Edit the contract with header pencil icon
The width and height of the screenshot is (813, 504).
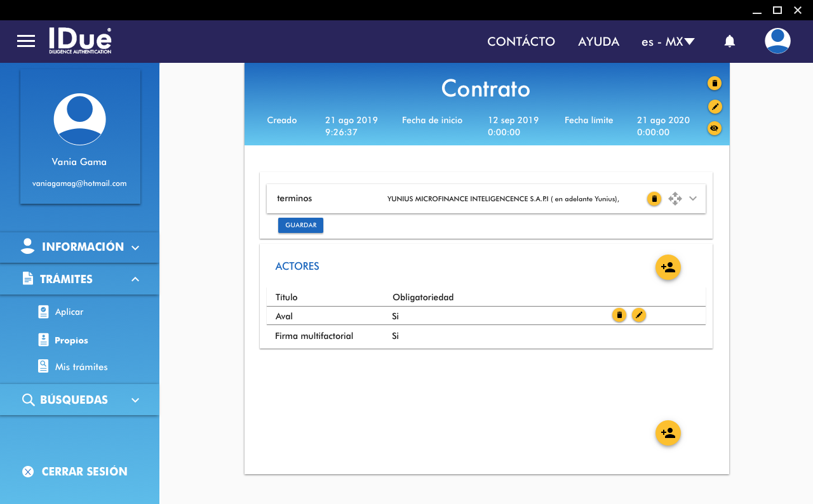tap(715, 106)
